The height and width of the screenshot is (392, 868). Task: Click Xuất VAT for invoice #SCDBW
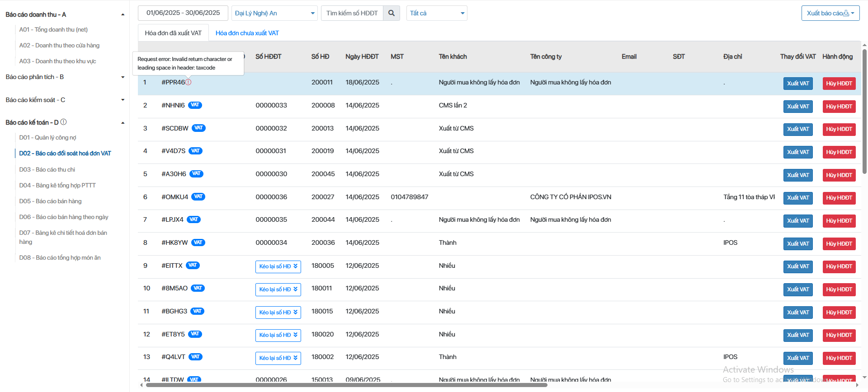click(x=797, y=129)
